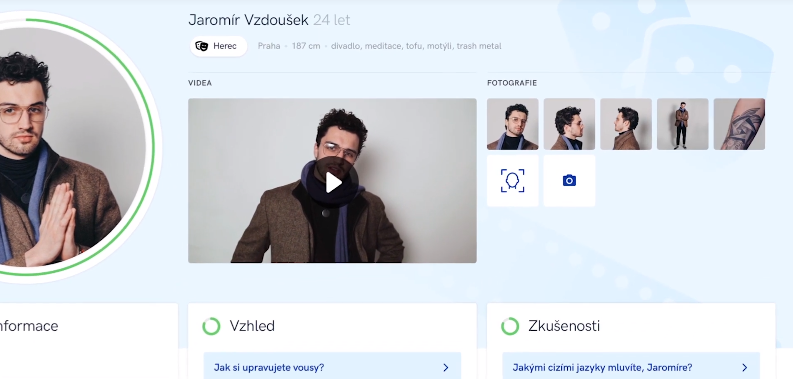The width and height of the screenshot is (793, 391).
Task: Click the name Jaromír Vzdoušek
Action: point(248,20)
